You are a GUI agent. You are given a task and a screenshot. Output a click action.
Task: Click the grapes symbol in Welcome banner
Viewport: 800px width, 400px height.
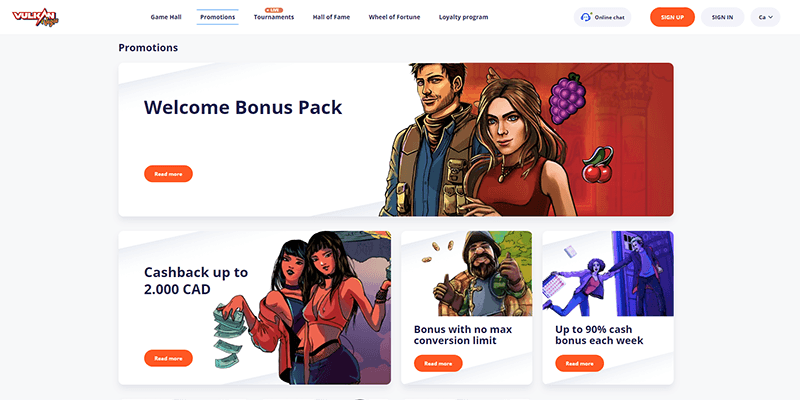(x=567, y=98)
